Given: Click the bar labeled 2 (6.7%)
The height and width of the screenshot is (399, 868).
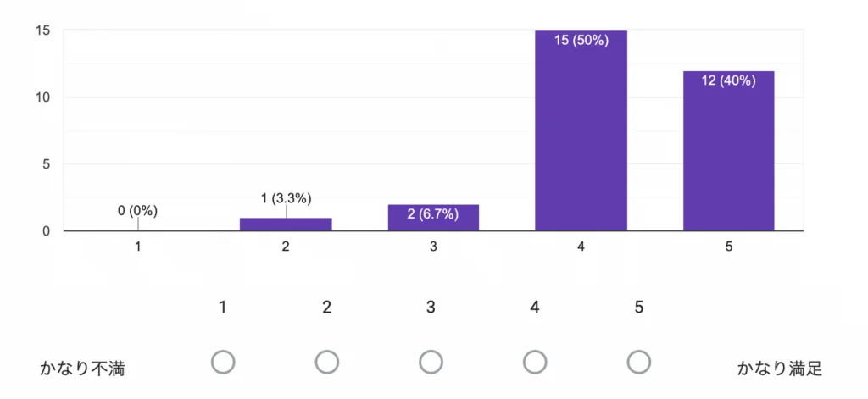Looking at the screenshot, I should pyautogui.click(x=433, y=218).
